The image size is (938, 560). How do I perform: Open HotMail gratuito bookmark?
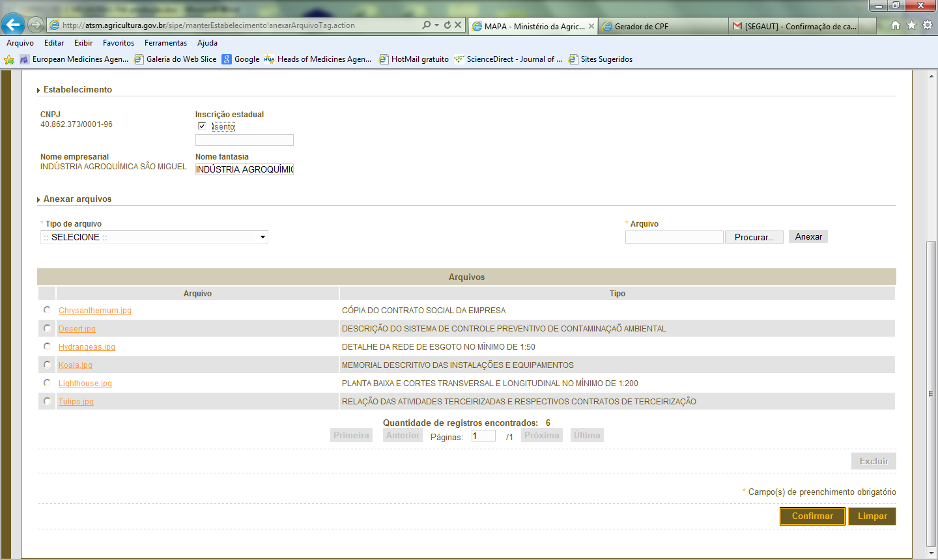[x=414, y=59]
